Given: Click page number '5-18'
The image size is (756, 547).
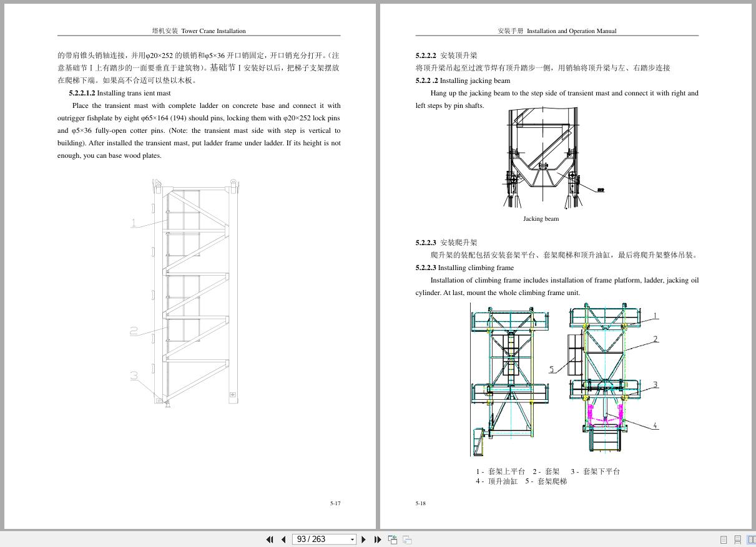Looking at the screenshot, I should click(421, 503).
